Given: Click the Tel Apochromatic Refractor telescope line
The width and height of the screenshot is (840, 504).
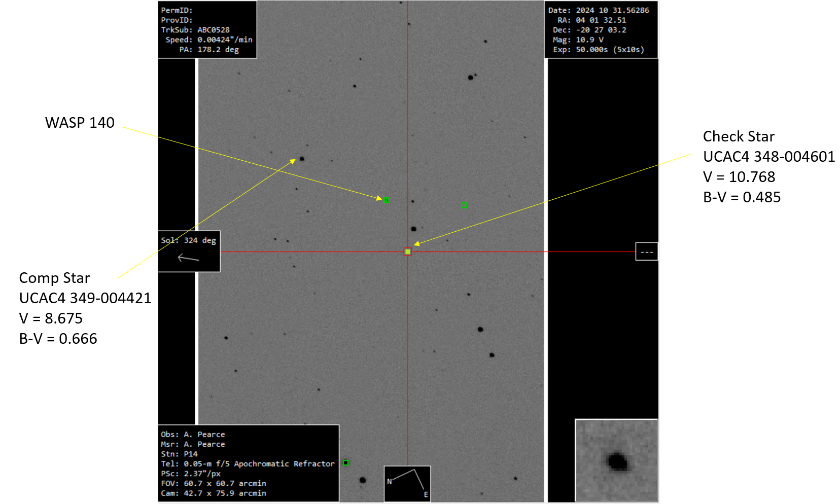Looking at the screenshot, I should pyautogui.click(x=248, y=463).
